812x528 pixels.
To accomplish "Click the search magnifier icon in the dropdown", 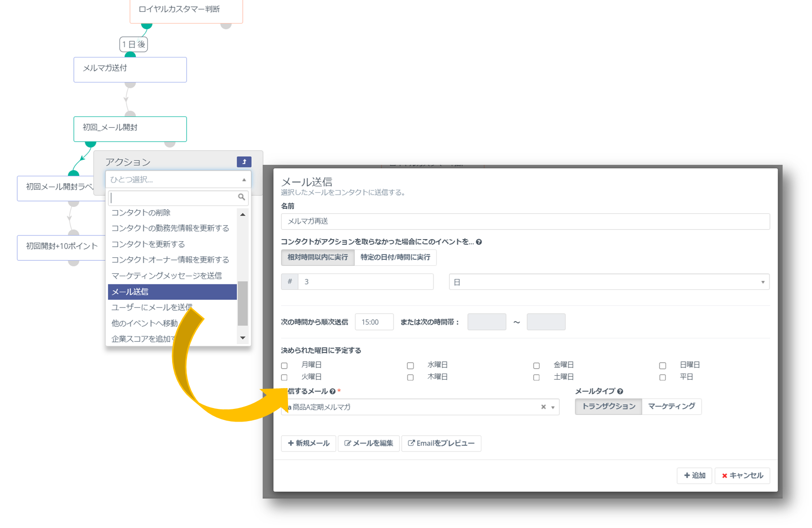I will [241, 197].
